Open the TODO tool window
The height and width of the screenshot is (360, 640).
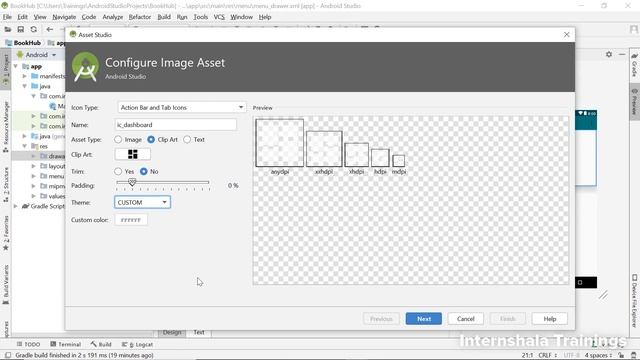click(x=28, y=344)
